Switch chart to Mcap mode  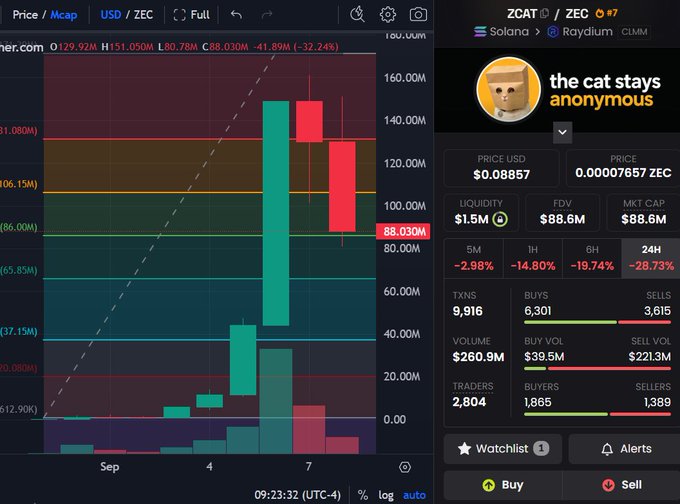tap(64, 15)
